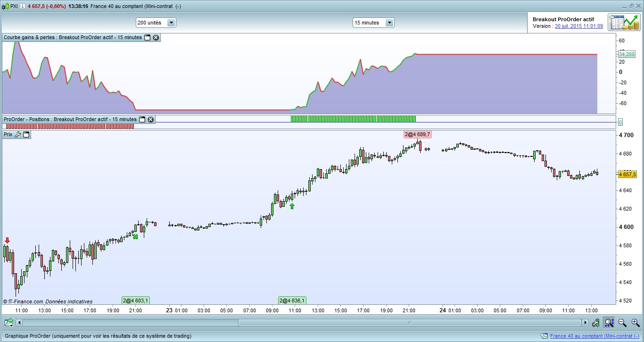
Task: Click the candlestick icon next to zoom tools
Action: point(596,323)
